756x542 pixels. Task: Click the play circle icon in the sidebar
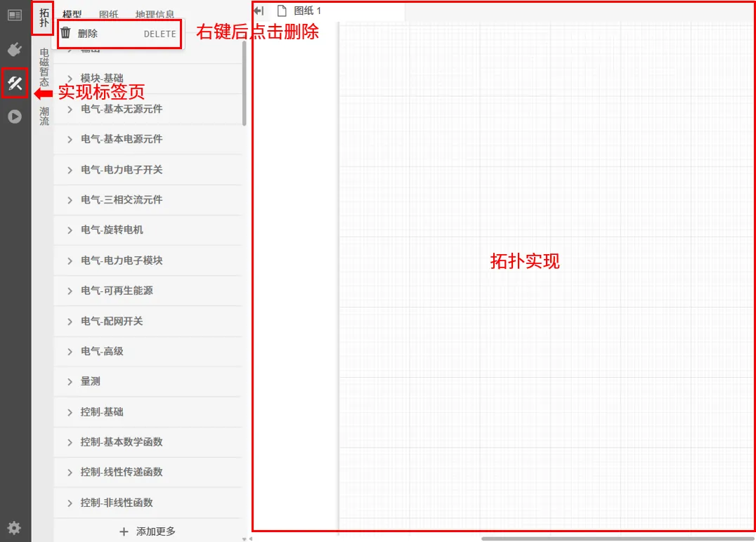(14, 117)
